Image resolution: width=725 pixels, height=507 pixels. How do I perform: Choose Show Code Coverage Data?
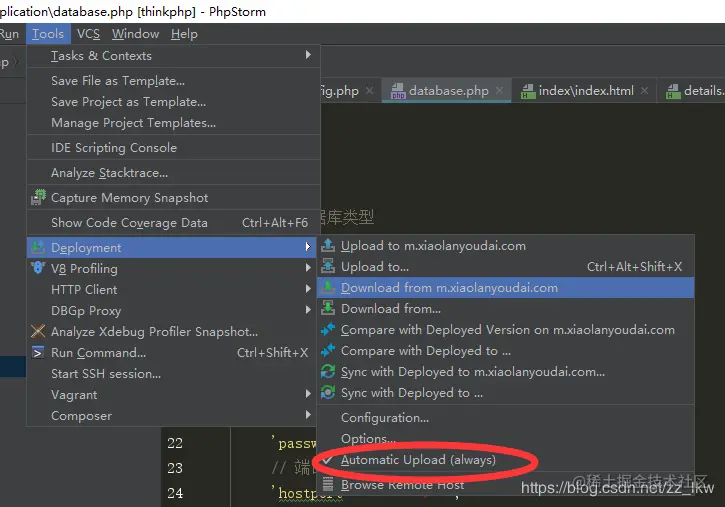(x=173, y=223)
